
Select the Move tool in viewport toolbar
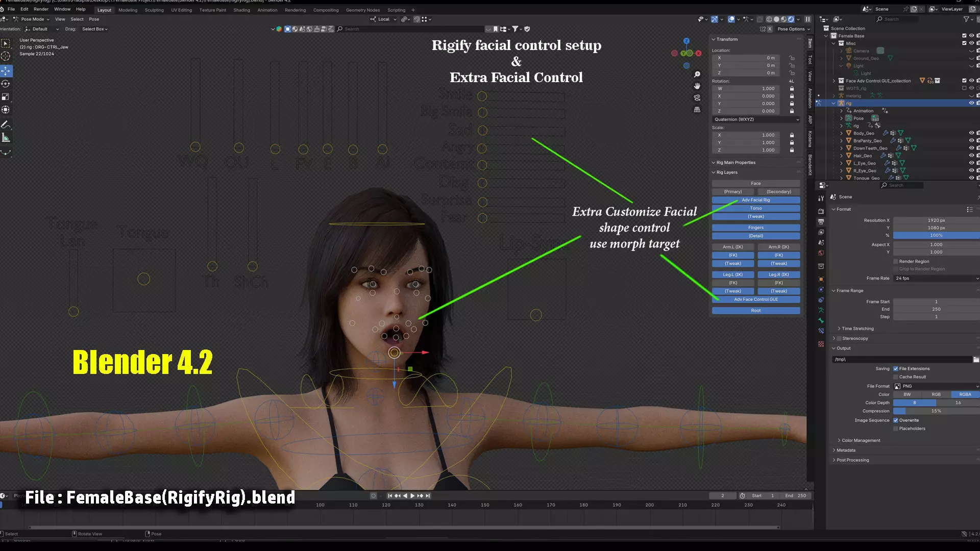[6, 70]
